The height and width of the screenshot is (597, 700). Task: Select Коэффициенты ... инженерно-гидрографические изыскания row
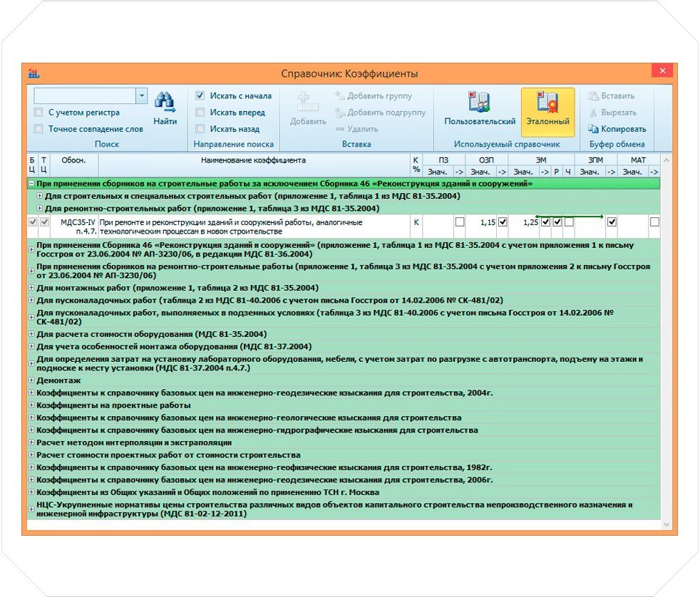click(x=344, y=430)
